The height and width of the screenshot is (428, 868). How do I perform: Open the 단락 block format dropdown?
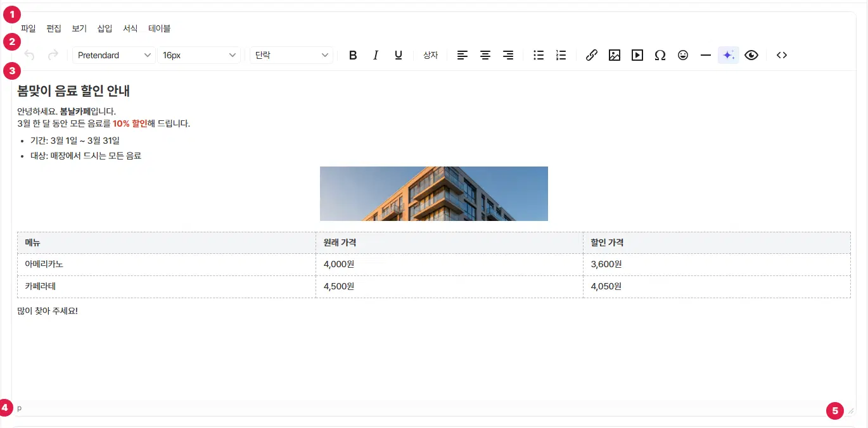291,55
